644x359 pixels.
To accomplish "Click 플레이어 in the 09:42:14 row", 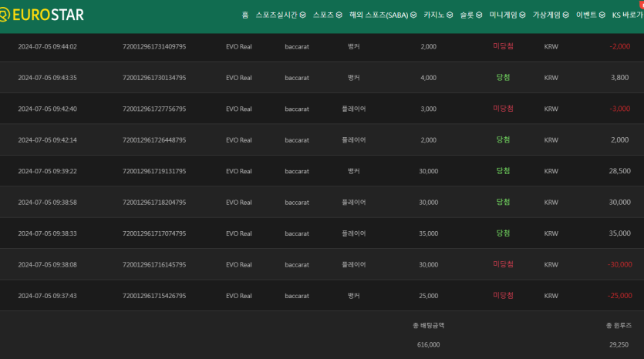I will click(x=354, y=140).
